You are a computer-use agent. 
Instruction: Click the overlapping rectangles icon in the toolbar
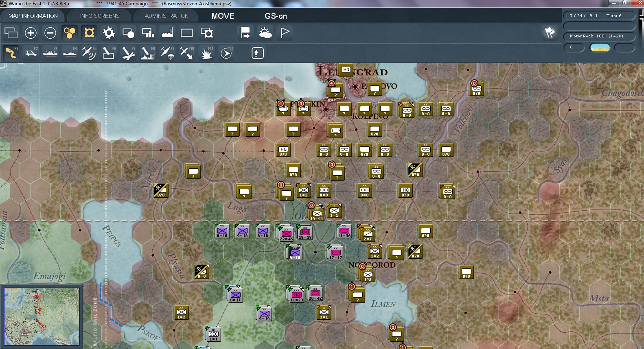[11, 33]
